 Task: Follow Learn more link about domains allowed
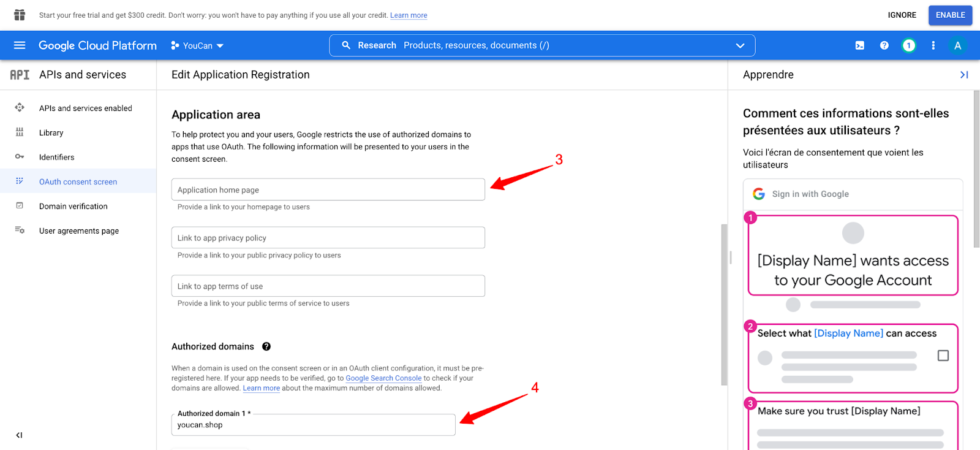pyautogui.click(x=262, y=388)
